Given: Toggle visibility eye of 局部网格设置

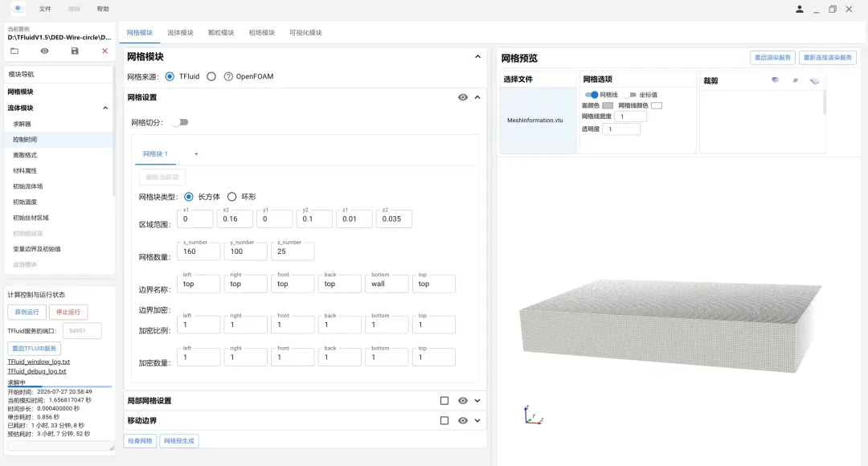Looking at the screenshot, I should click(463, 401).
